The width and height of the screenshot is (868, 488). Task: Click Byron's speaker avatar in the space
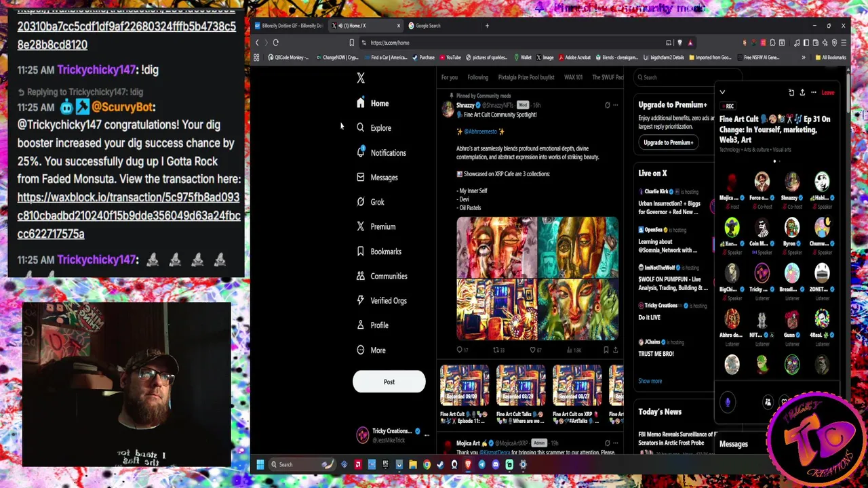point(792,227)
